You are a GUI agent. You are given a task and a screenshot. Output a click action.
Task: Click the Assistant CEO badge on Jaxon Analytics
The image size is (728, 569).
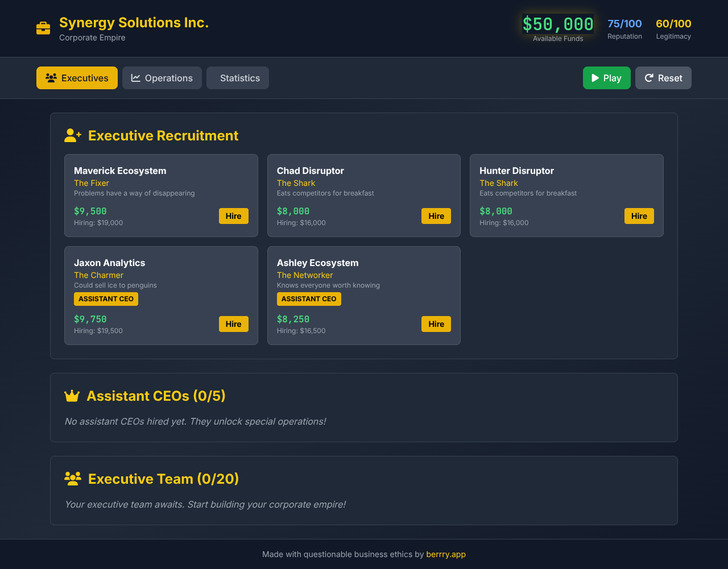(x=106, y=299)
